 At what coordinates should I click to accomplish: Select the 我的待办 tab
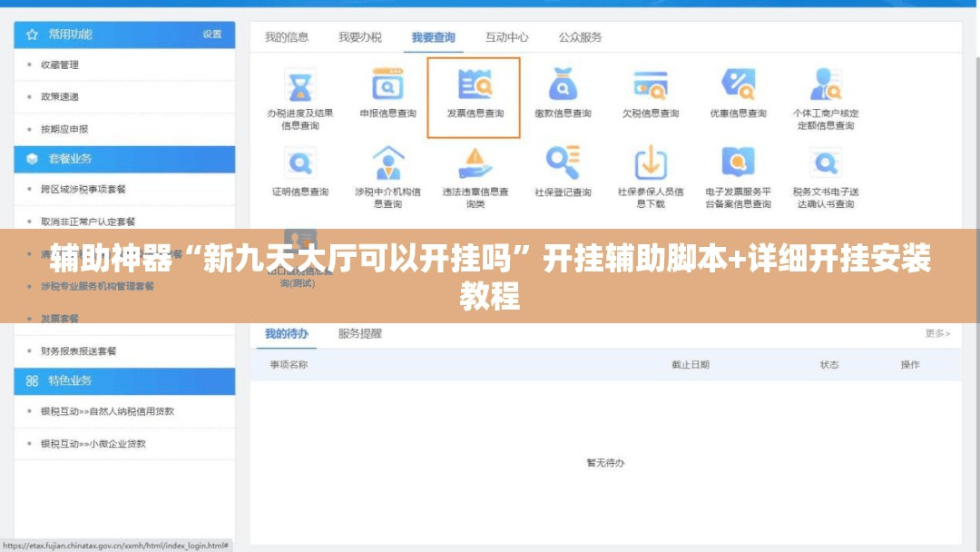[x=286, y=334]
